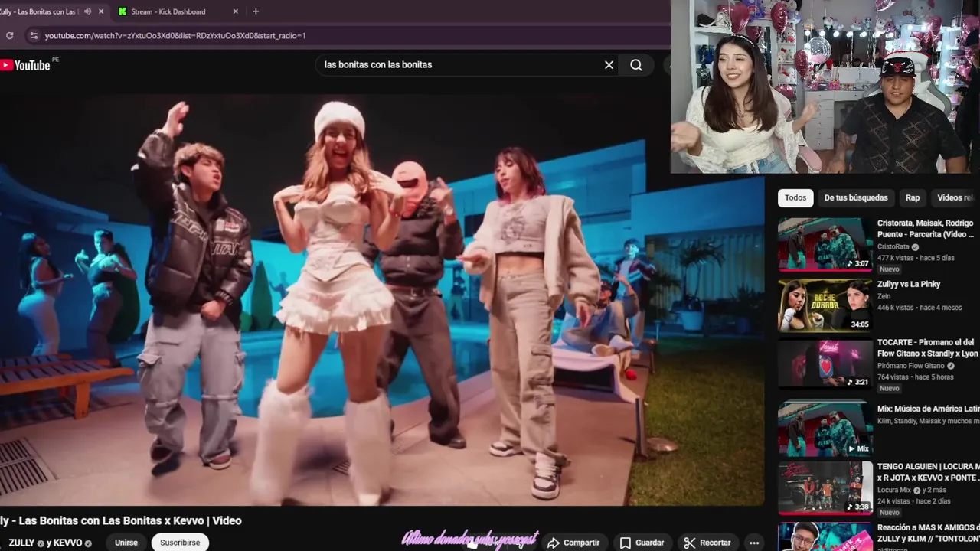
Task: Click '24 k vistas · hace 2 días' text
Action: [913, 501]
